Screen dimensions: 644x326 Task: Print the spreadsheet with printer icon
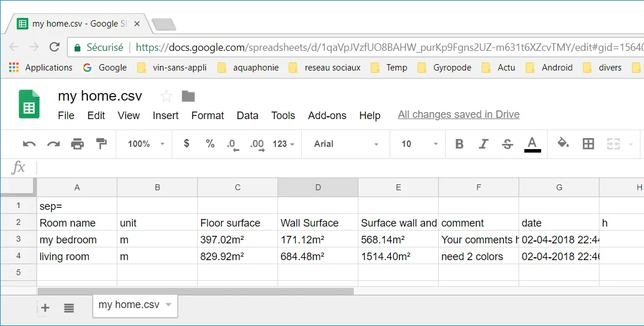[77, 144]
